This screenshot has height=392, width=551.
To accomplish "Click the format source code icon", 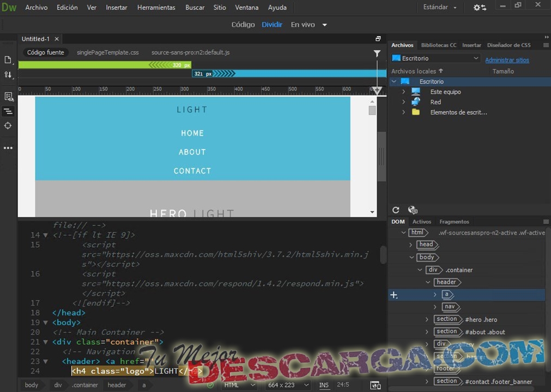I will pyautogui.click(x=8, y=112).
